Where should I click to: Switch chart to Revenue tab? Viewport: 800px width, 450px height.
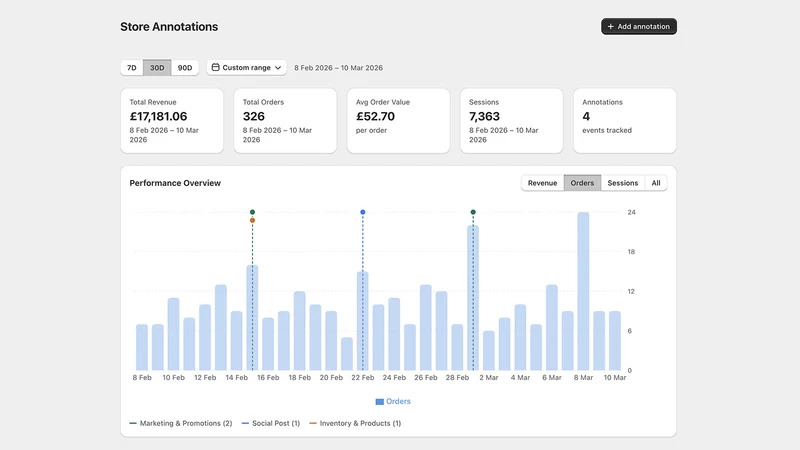click(x=542, y=183)
